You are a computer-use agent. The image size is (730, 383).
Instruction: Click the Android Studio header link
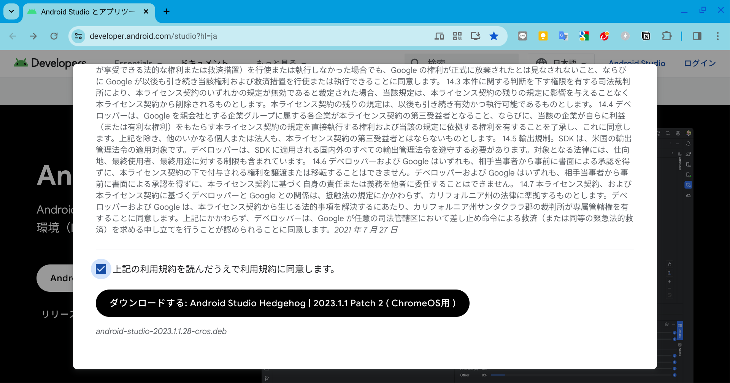(636, 63)
